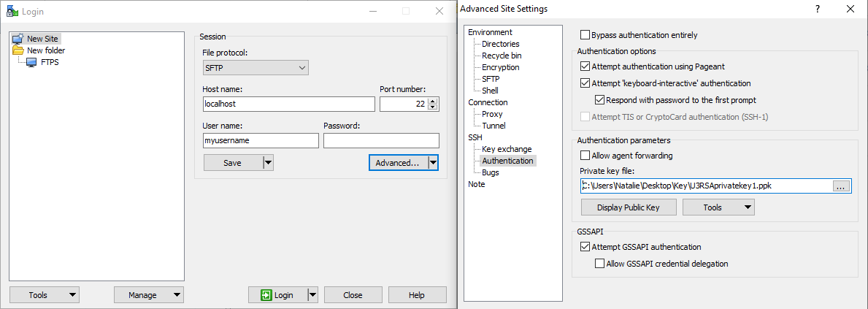Select the FTPS site monitor icon

click(x=31, y=62)
